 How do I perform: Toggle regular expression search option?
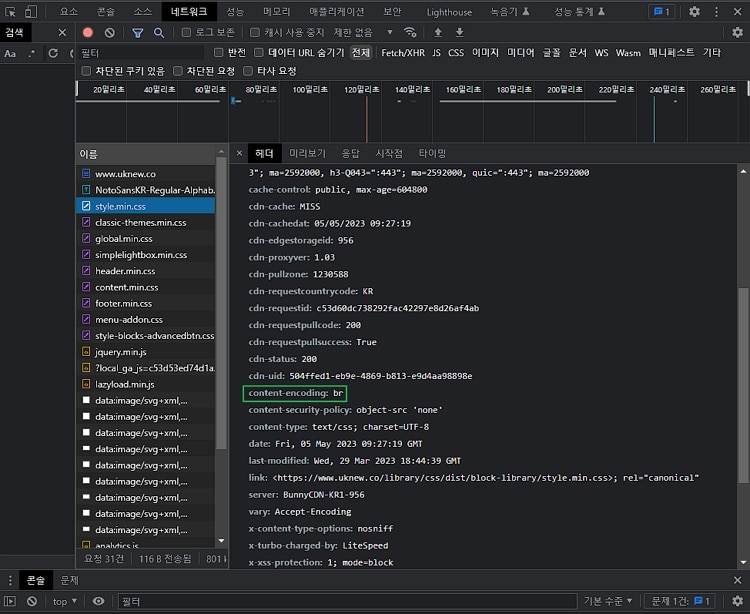[32, 53]
